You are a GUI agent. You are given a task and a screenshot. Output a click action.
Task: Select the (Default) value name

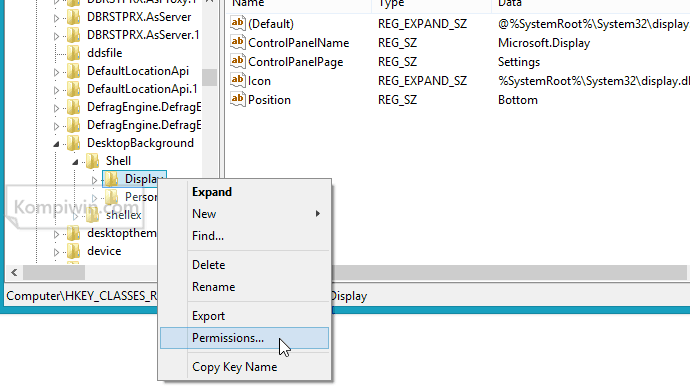pyautogui.click(x=271, y=24)
